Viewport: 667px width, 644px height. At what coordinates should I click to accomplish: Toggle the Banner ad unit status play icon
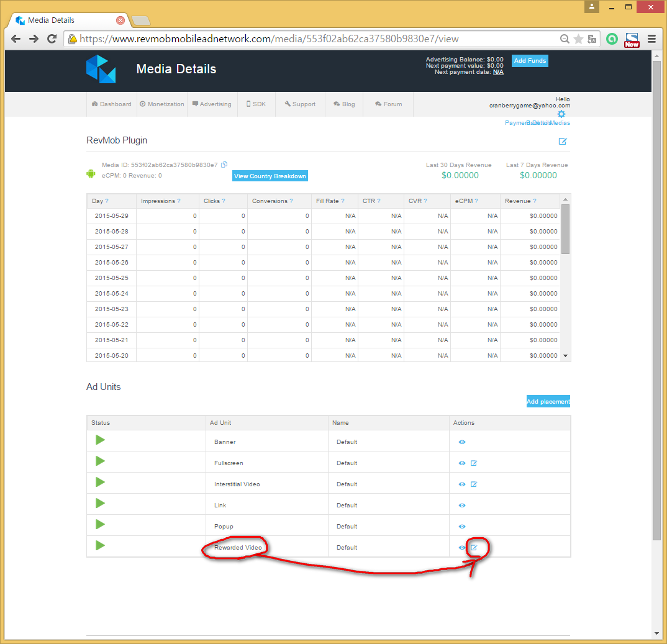[x=100, y=440]
